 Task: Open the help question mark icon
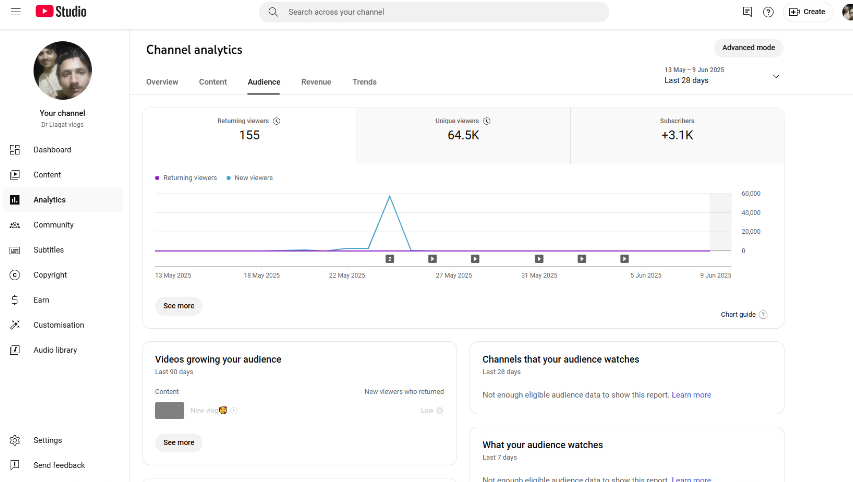[x=768, y=12]
